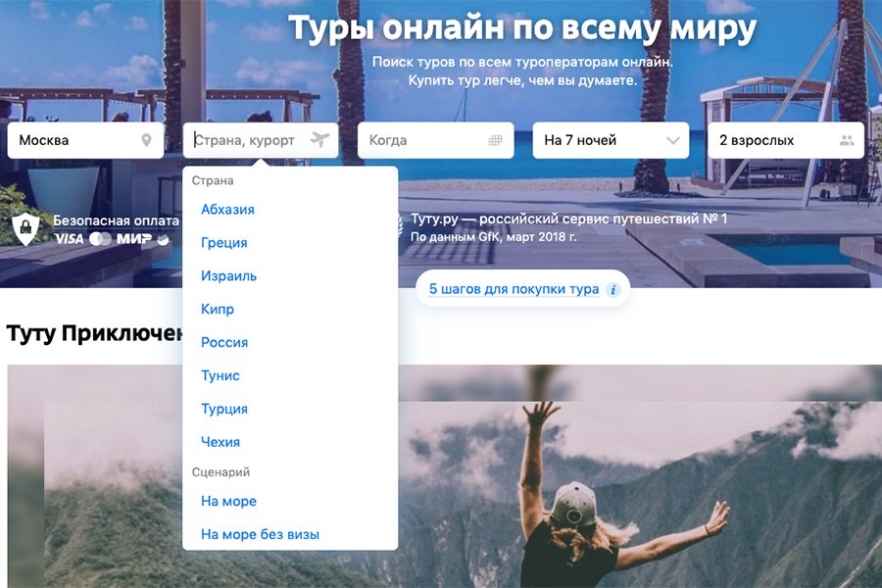Click the airplane icon in destination field
The width and height of the screenshot is (882, 588).
(320, 139)
